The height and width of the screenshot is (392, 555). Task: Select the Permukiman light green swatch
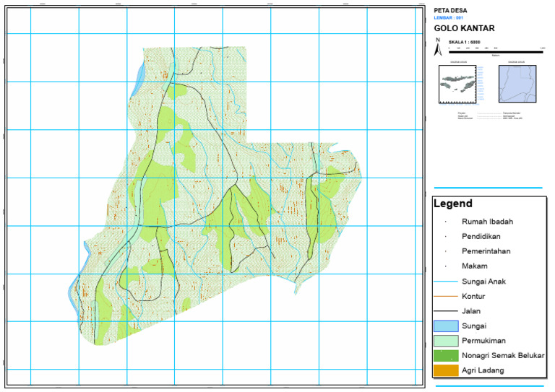[446, 341]
